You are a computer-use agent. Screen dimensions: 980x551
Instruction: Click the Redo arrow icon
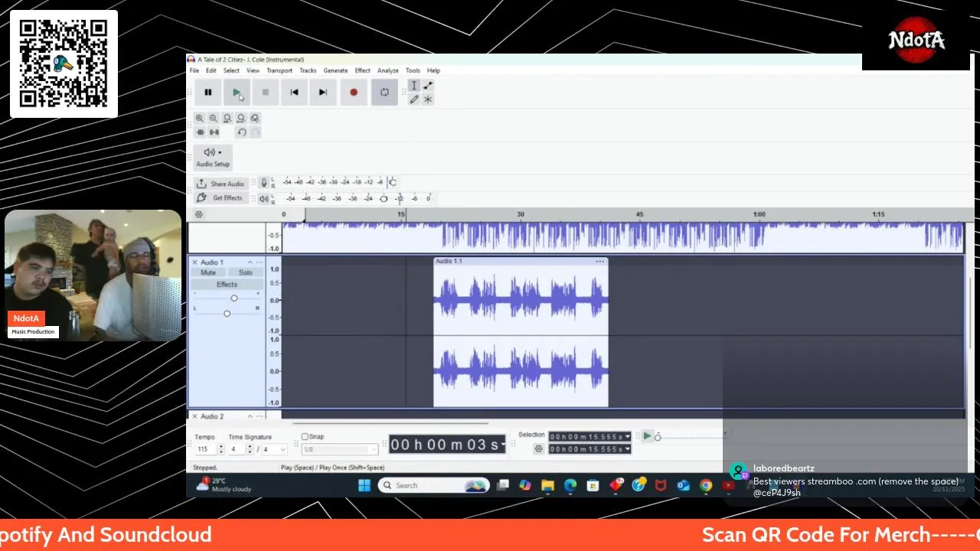coord(255,132)
